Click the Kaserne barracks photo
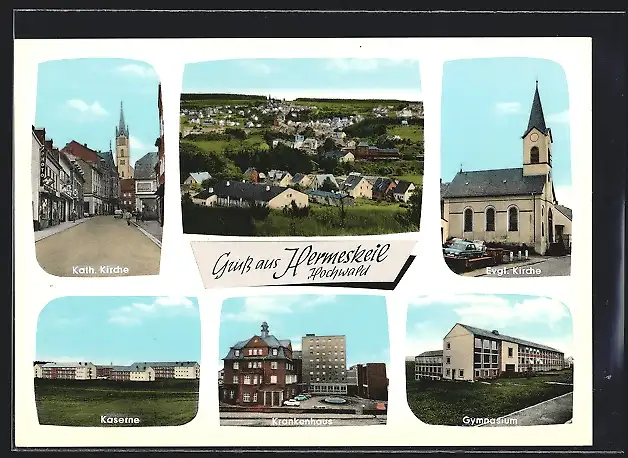This screenshot has width=628, height=458. [116, 360]
